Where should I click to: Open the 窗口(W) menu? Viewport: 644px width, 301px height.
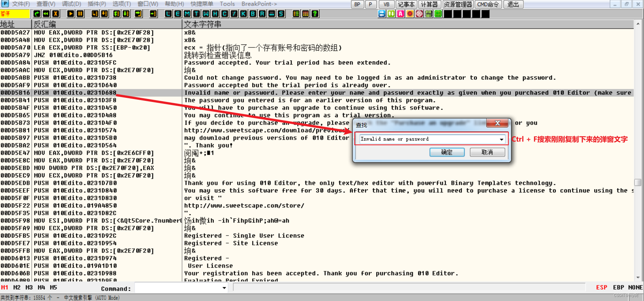148,4
